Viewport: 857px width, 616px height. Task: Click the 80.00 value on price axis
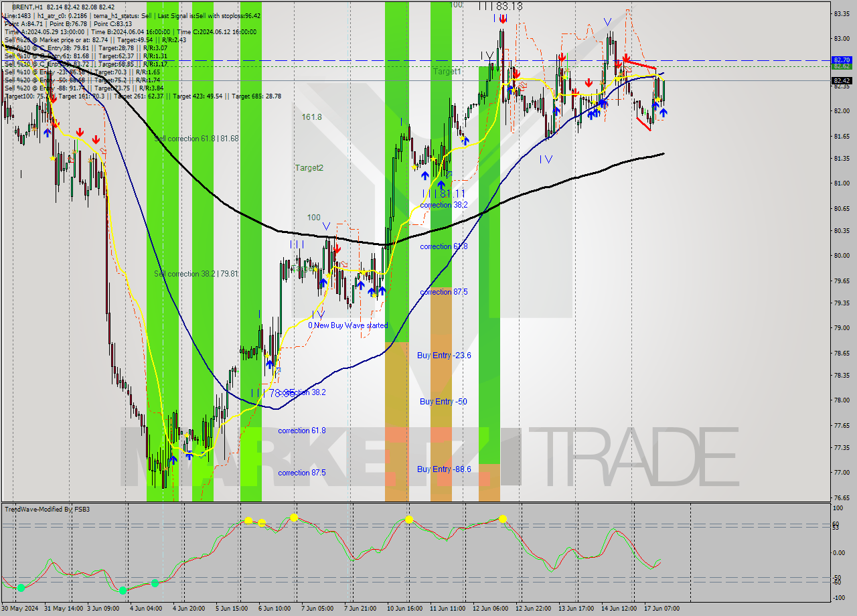[842, 255]
